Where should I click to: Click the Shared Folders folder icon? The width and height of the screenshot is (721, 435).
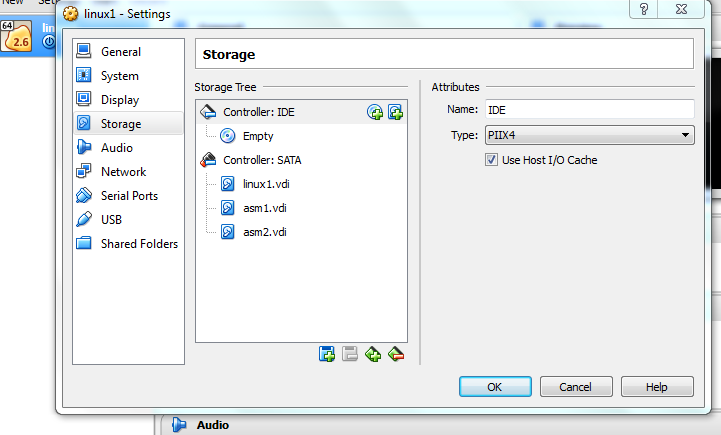84,242
